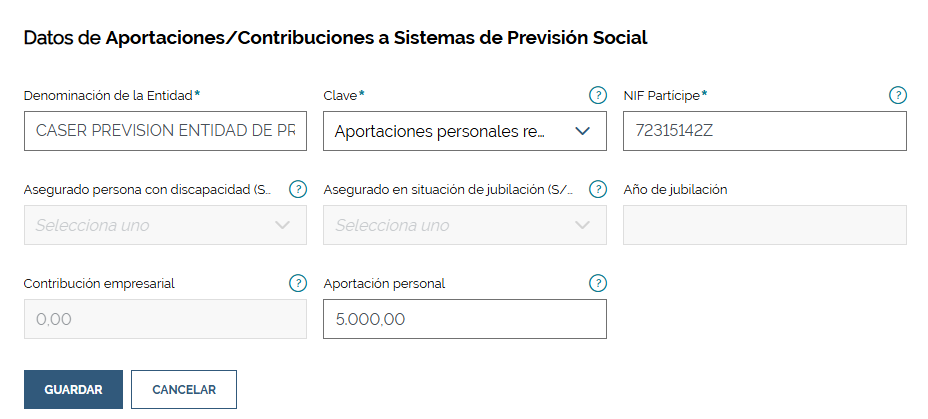Show help for Asegurado persona con discapacidad
The width and height of the screenshot is (928, 419).
click(298, 189)
